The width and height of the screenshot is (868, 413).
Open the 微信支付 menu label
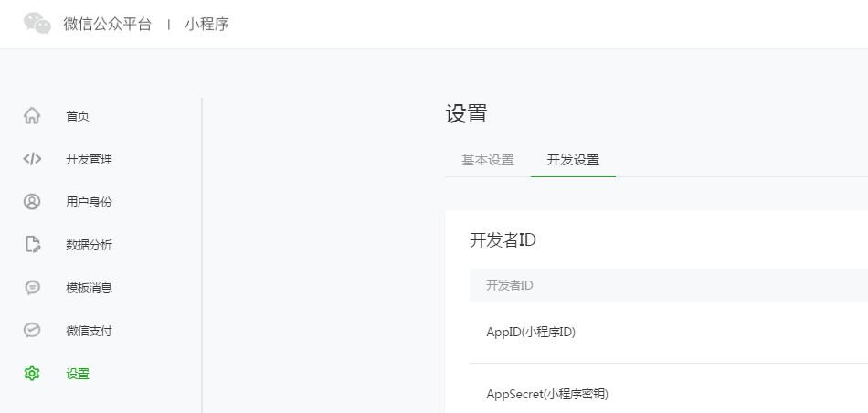89,331
